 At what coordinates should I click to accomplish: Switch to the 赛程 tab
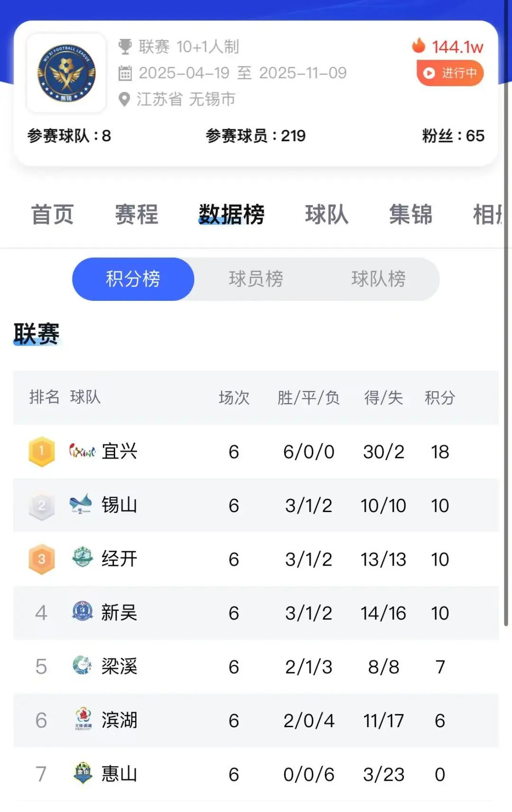pos(137,214)
